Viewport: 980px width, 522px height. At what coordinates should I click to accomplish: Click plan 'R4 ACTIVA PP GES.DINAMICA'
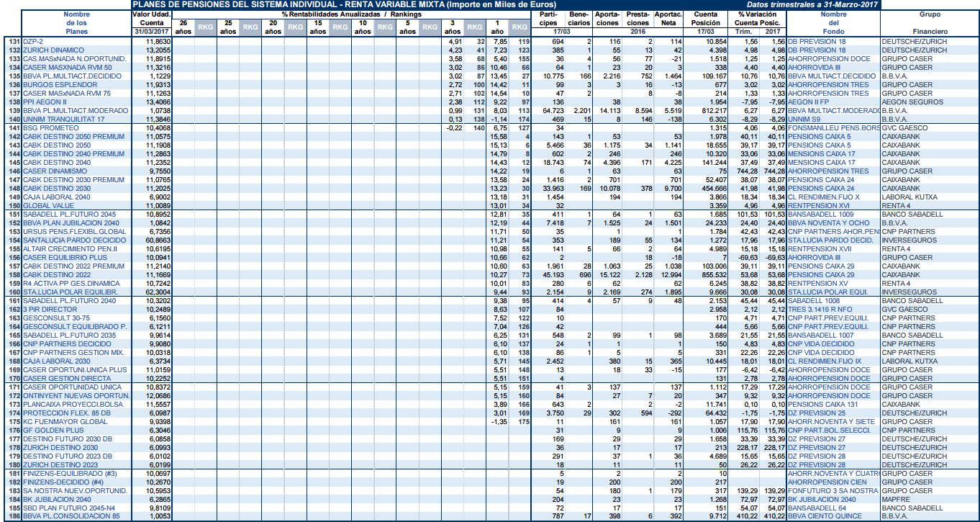pyautogui.click(x=71, y=284)
